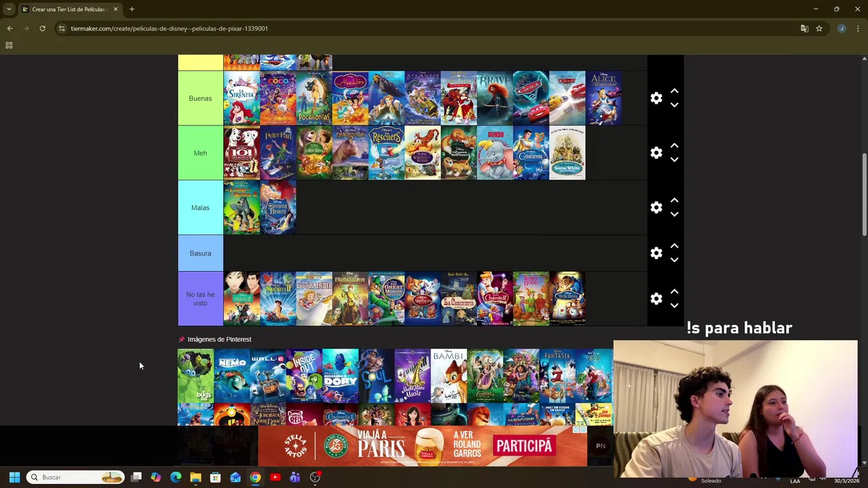Select the Cenicienta poster in Meh

(x=531, y=153)
